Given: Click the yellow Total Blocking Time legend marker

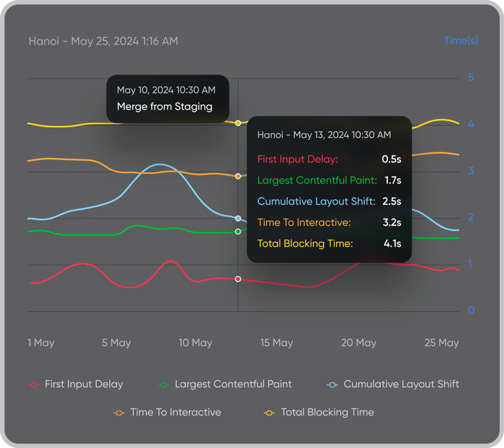Looking at the screenshot, I should 269,412.
